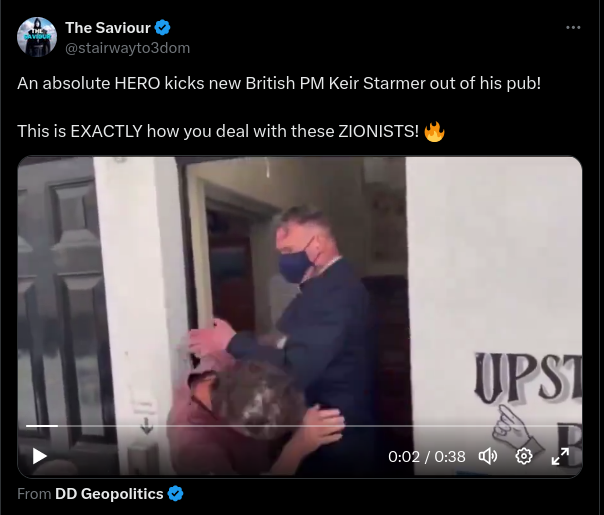Screen dimensions: 604x515
Task: Click the played portion of progress bar
Action: coord(42,426)
